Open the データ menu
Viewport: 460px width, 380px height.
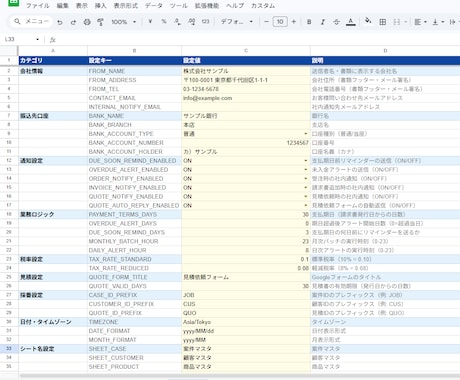coord(154,6)
